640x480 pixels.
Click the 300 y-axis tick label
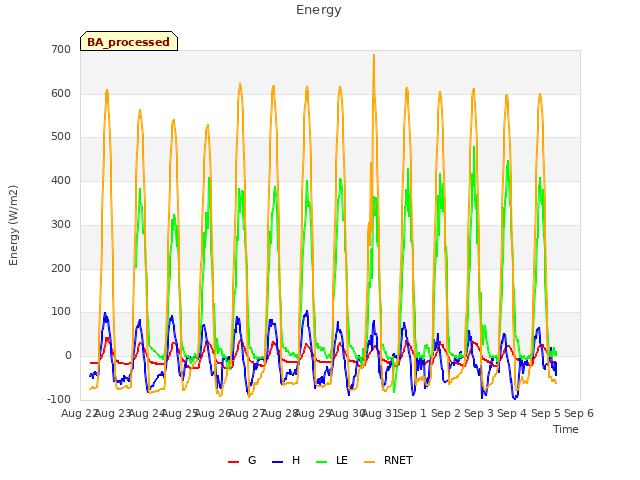point(61,224)
